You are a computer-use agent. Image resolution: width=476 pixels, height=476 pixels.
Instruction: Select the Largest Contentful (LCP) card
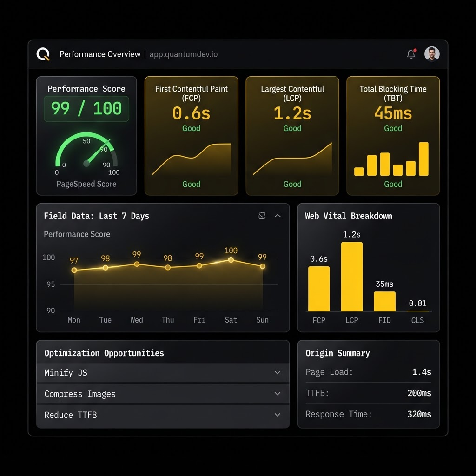292,136
